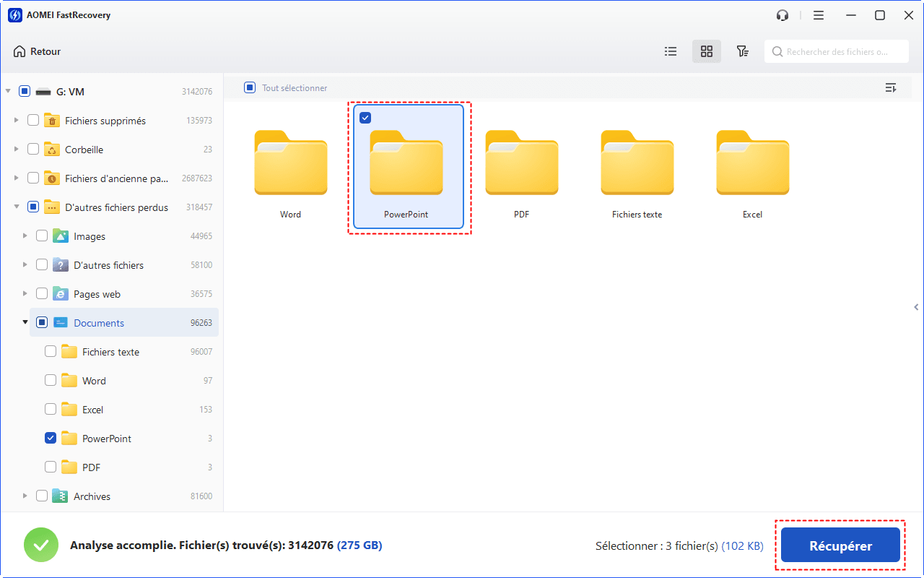The height and width of the screenshot is (578, 924).
Task: Open the Word folder thumbnail
Action: pos(291,163)
